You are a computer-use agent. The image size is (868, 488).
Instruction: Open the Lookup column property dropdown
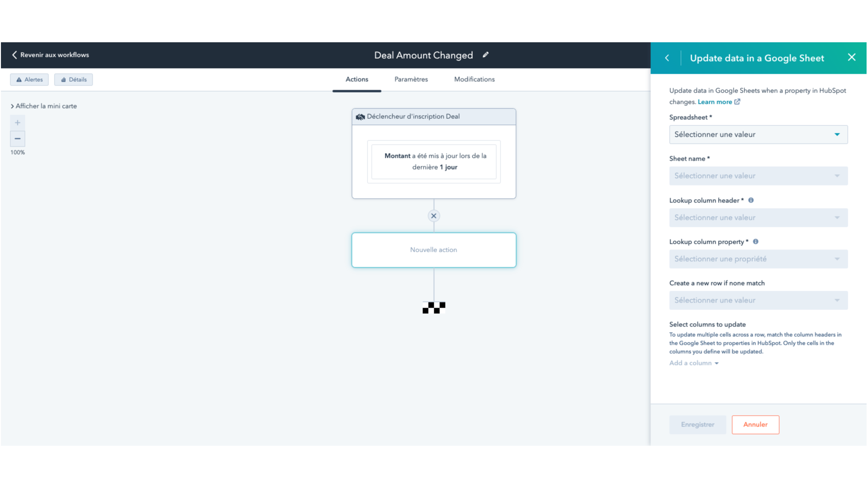click(758, 259)
